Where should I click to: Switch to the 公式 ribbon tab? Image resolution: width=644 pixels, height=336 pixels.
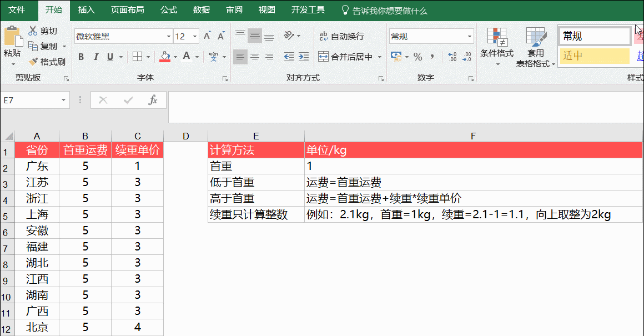[x=168, y=9]
